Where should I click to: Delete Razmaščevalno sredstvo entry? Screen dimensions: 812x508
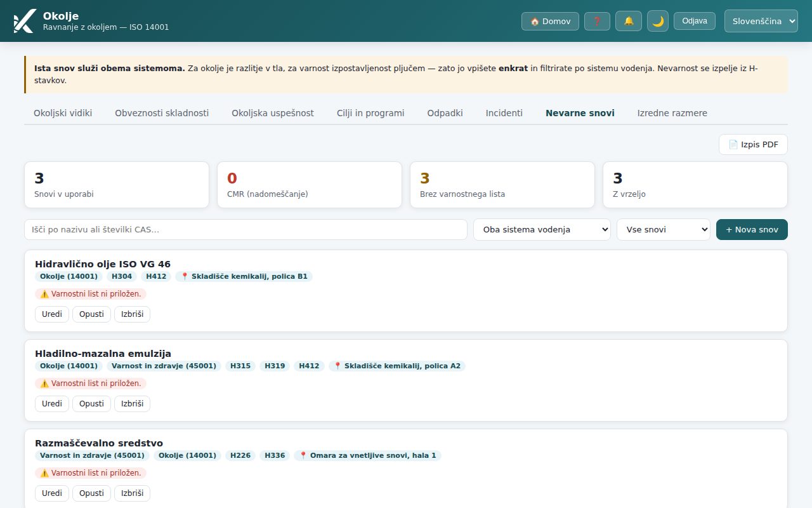point(132,493)
